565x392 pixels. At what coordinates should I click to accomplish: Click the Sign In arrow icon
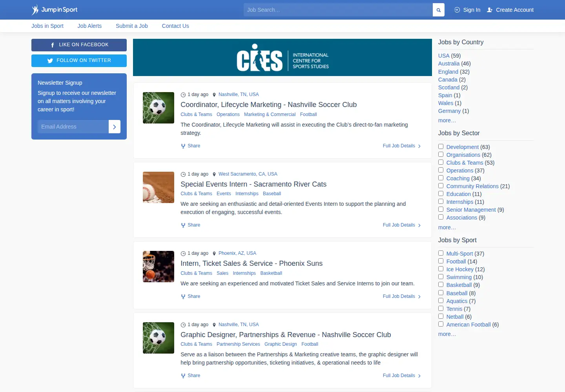coord(457,10)
